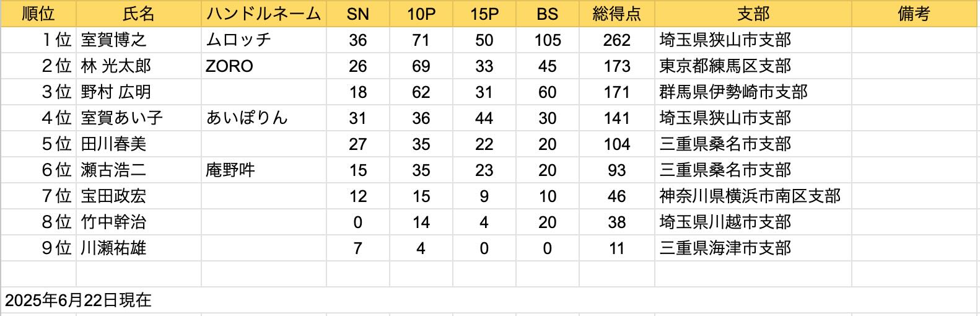Screen dimensions: 980x316
Task: Select the ハンドルネーム header cell
Action: pos(264,14)
